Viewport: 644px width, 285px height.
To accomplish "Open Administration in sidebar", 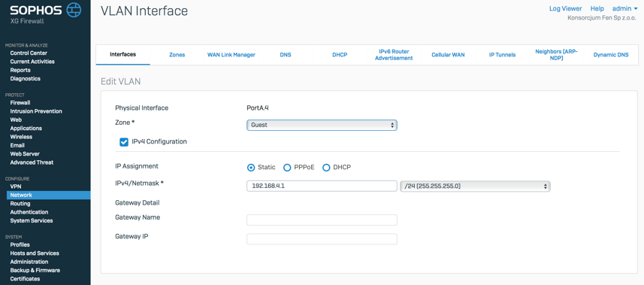I will point(29,262).
